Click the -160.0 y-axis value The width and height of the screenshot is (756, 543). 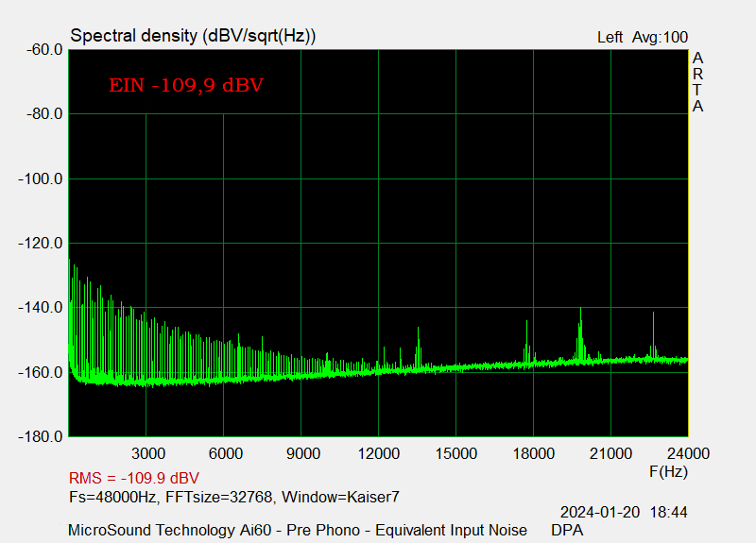(x=41, y=372)
